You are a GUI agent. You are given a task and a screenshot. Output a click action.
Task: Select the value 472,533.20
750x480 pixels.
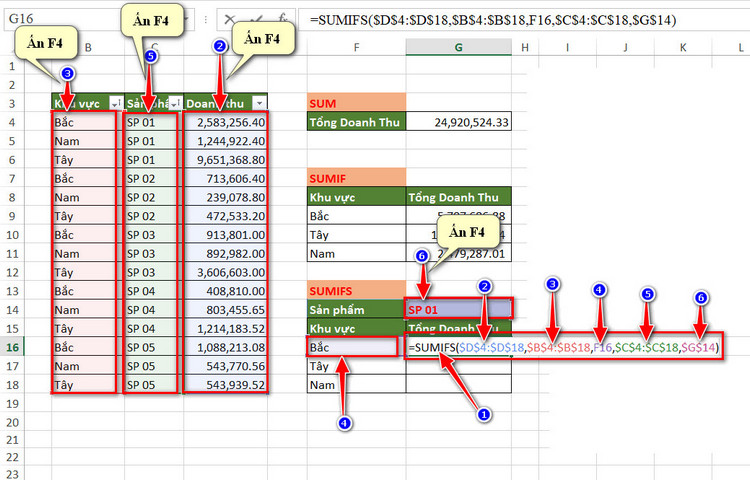(225, 216)
